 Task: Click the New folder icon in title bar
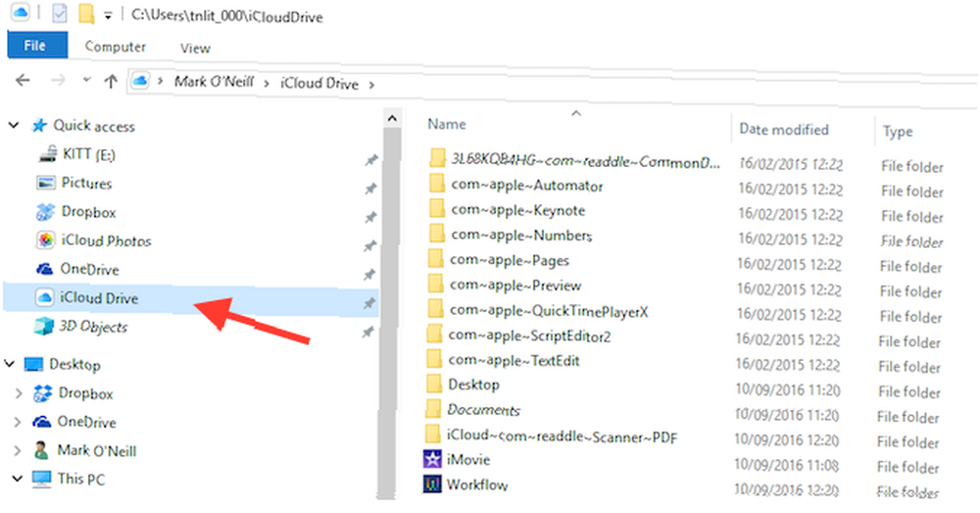(x=86, y=13)
